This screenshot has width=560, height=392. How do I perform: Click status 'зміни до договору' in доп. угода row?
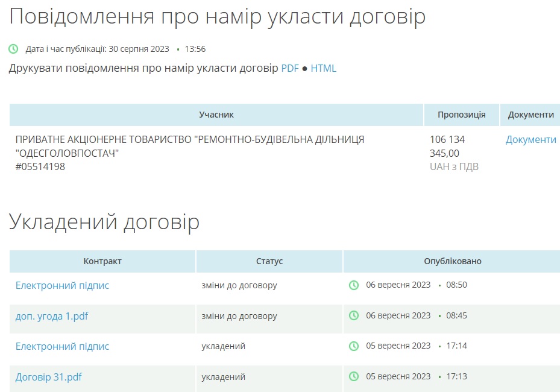[239, 316]
